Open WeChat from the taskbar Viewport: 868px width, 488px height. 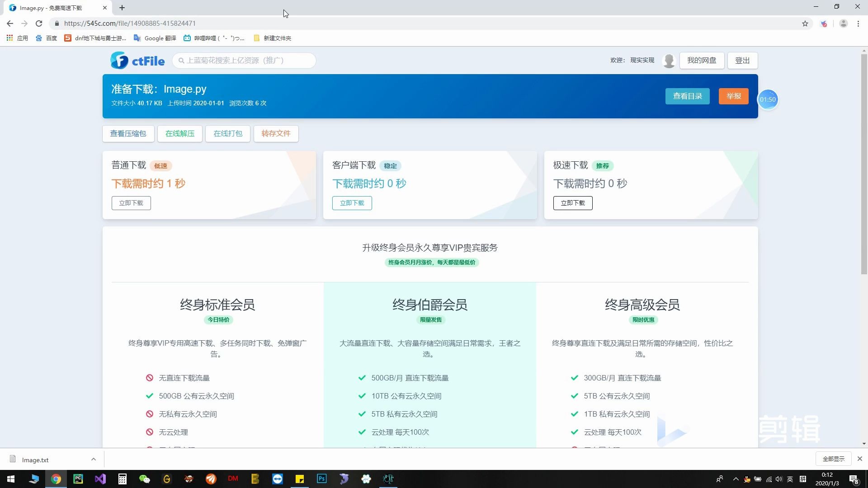pos(145,479)
